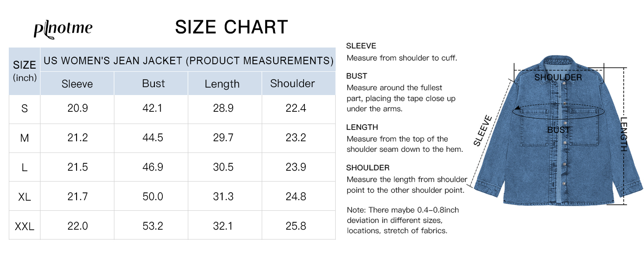
Task: Select the Bust column header
Action: (153, 84)
